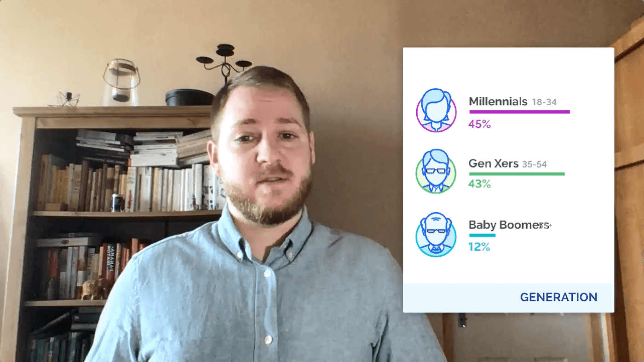Screen dimensions: 644x362
Task: Click the 18-34 age range text
Action: [544, 102]
